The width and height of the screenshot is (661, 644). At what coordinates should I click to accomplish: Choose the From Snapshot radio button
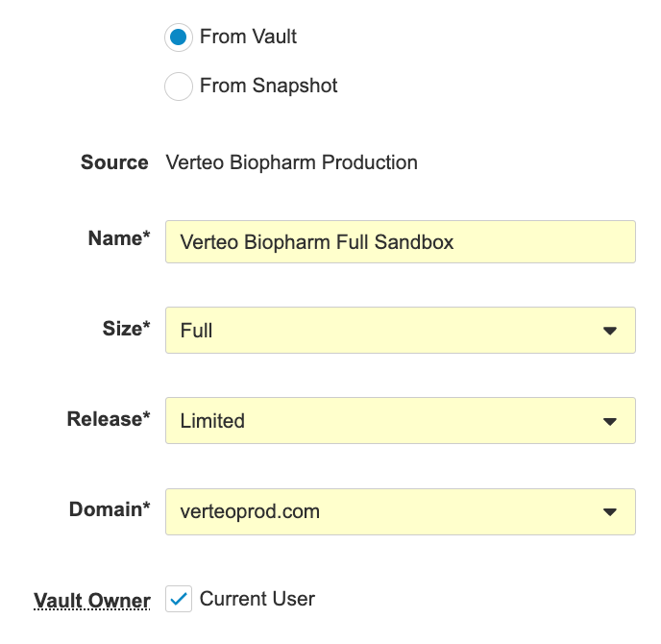point(179,87)
